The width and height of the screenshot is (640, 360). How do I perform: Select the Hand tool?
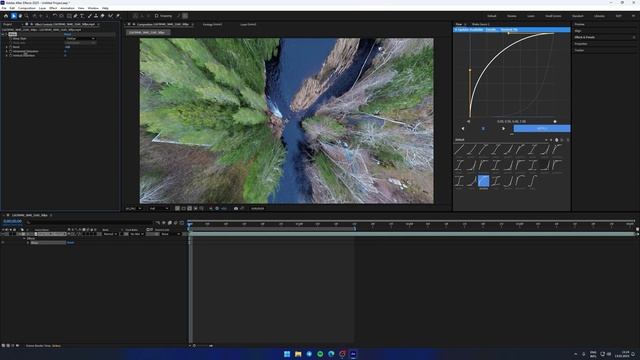[20, 16]
